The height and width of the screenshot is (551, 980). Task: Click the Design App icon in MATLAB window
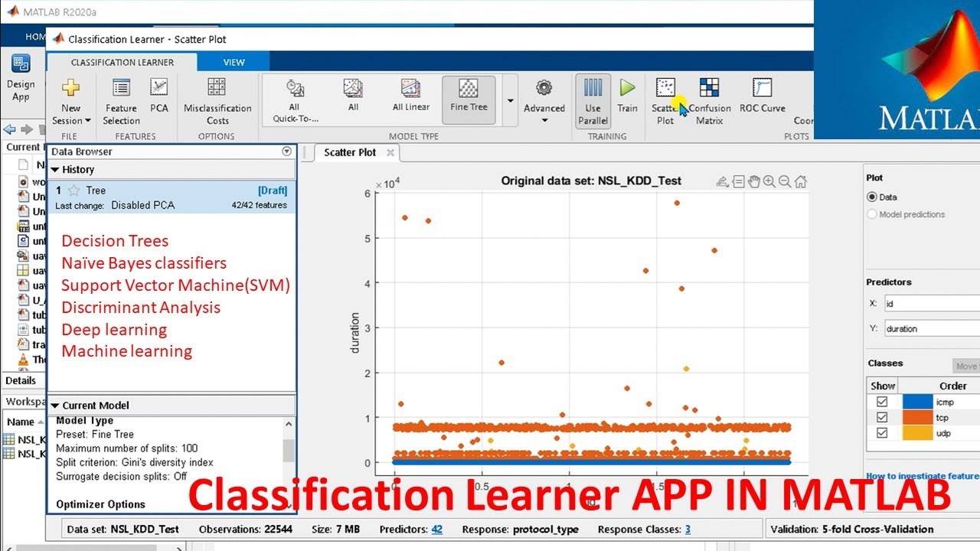21,78
